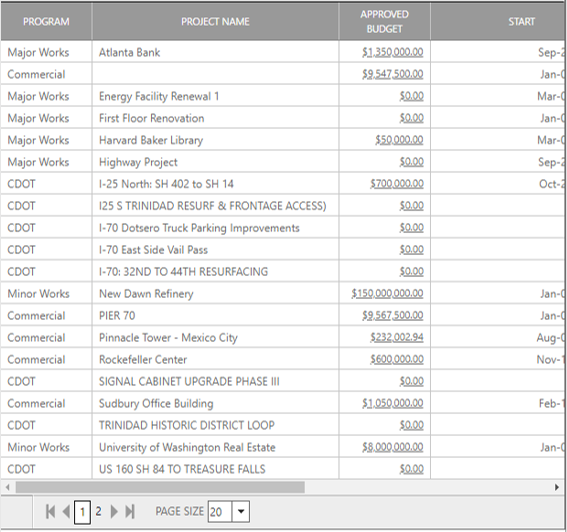Sort by PROJECT NAME column header

pyautogui.click(x=216, y=22)
